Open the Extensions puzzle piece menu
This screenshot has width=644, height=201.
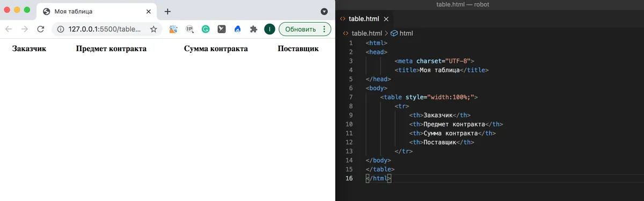[253, 29]
